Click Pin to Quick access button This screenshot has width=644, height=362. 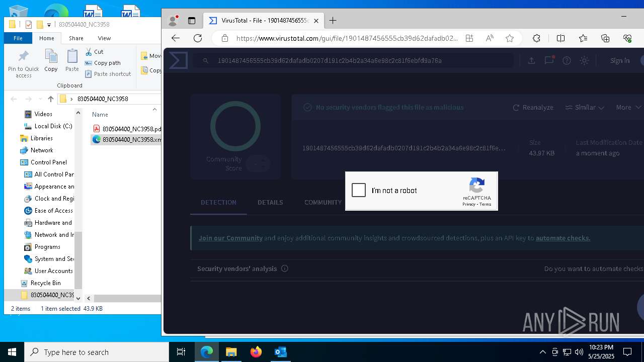pyautogui.click(x=23, y=64)
